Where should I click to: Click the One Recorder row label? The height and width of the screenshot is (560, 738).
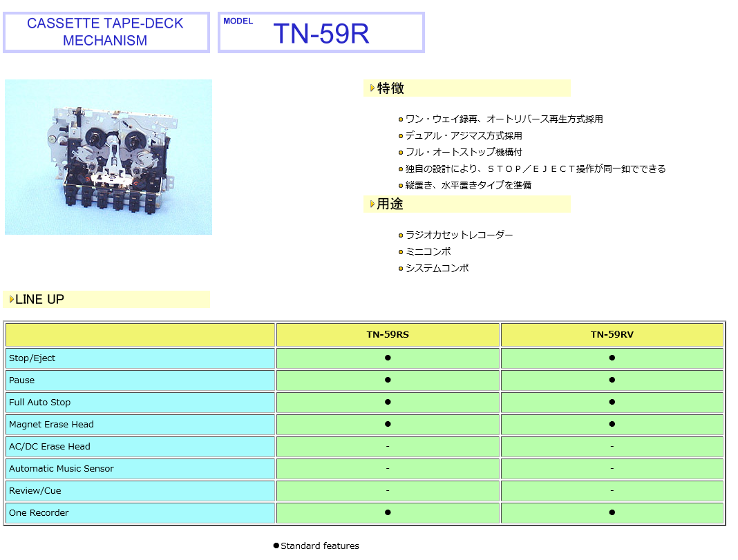point(39,513)
